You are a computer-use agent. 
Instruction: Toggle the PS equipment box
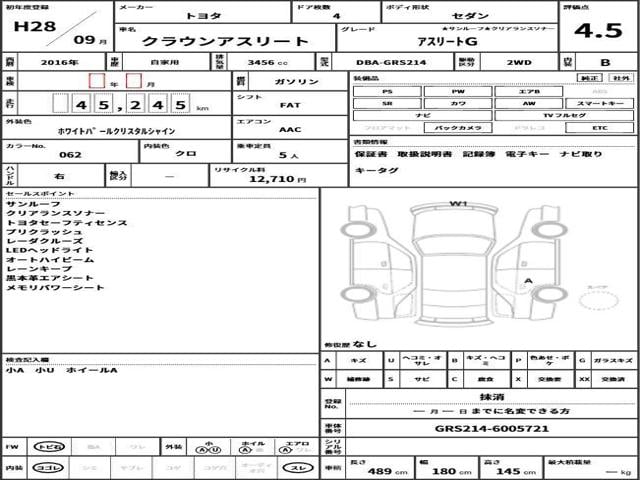click(387, 91)
